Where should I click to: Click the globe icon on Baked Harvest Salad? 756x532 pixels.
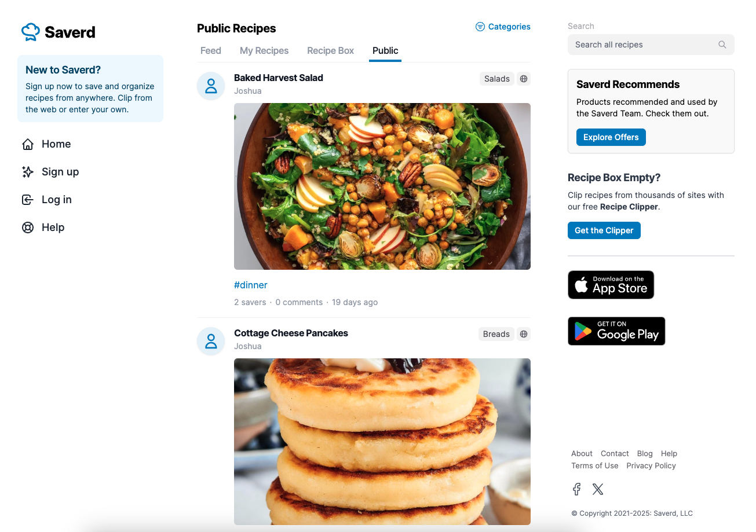coord(524,79)
